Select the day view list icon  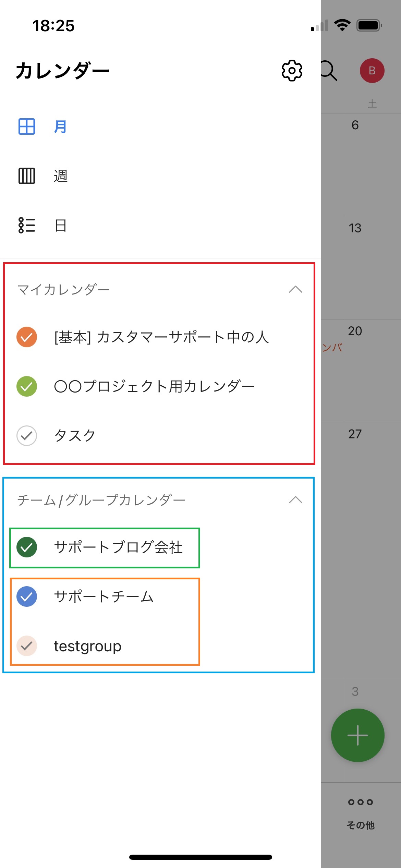27,225
